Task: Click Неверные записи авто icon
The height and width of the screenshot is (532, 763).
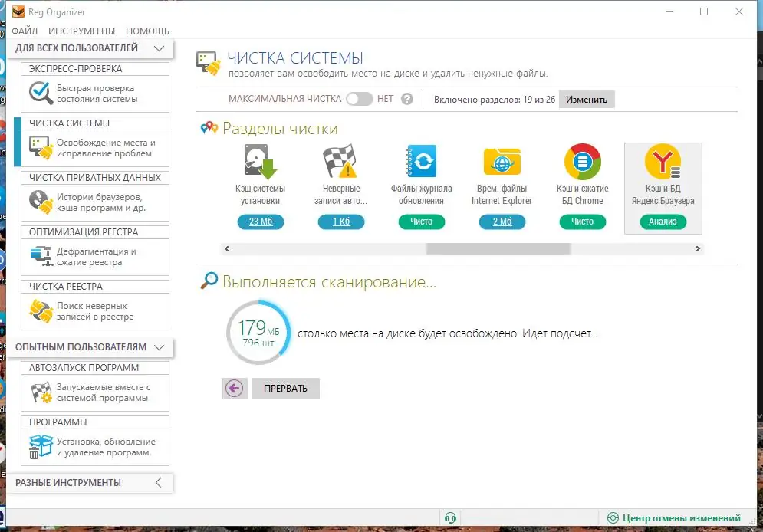Action: pos(340,162)
